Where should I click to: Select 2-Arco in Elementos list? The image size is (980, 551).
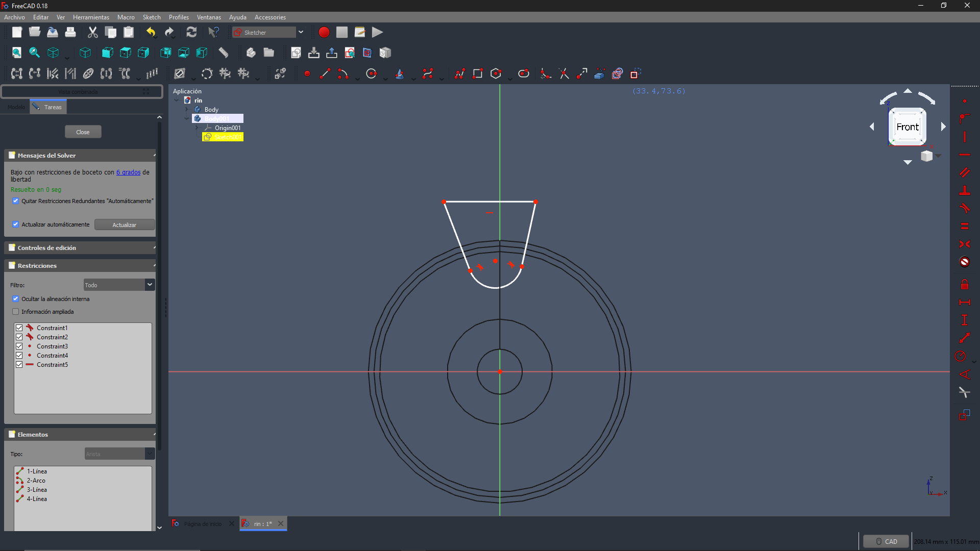(36, 481)
